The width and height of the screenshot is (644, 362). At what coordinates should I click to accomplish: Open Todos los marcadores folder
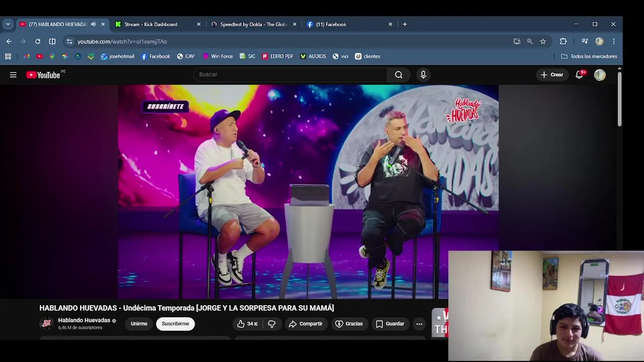pos(589,56)
